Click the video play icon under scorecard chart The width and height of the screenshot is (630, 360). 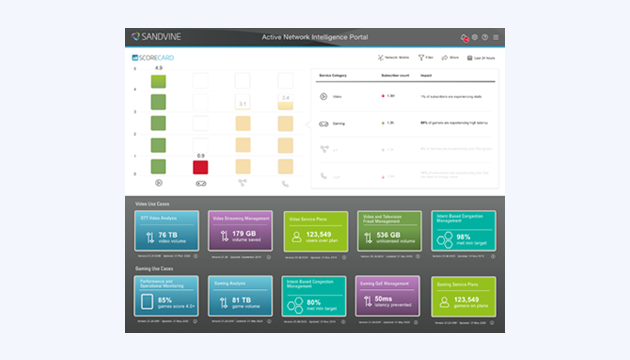[x=159, y=183]
